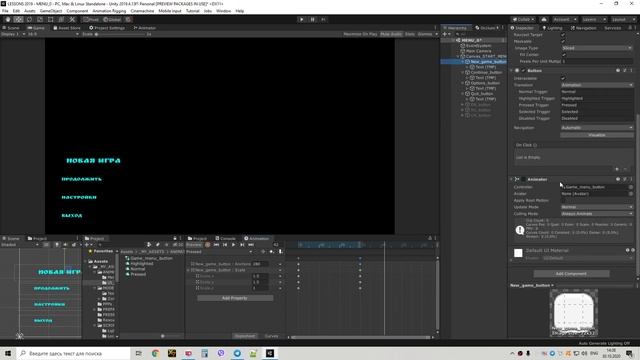Open the Windows Start menu

click(8, 353)
